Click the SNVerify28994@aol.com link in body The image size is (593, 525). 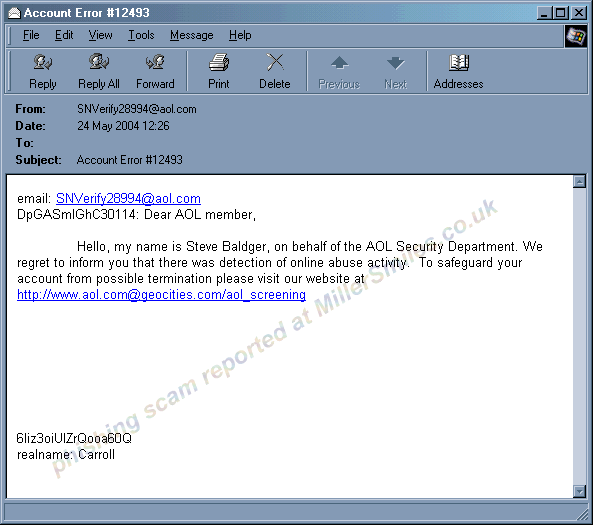coord(128,198)
